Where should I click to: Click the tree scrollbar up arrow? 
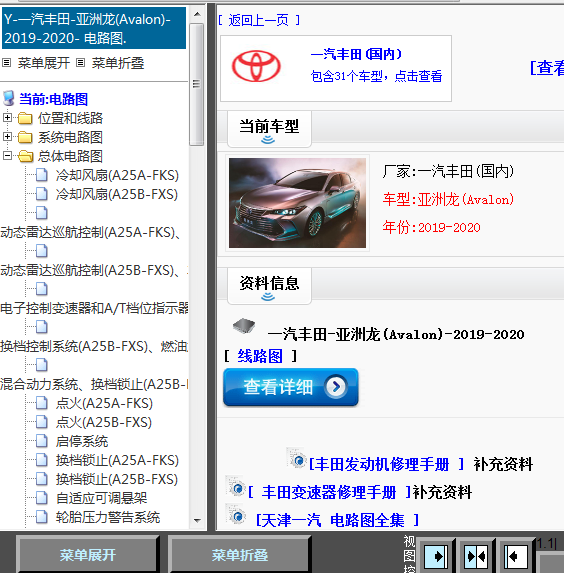(197, 15)
